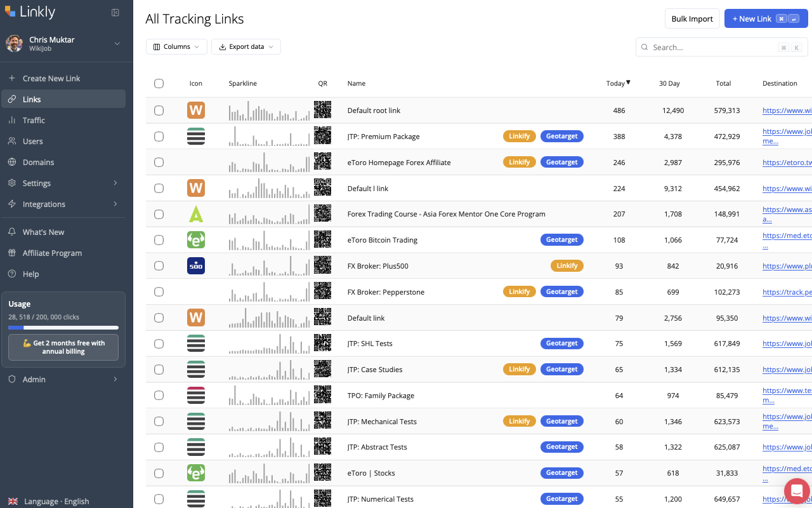This screenshot has height=508, width=812.
Task: Expand the Settings submenu
Action: [x=115, y=183]
